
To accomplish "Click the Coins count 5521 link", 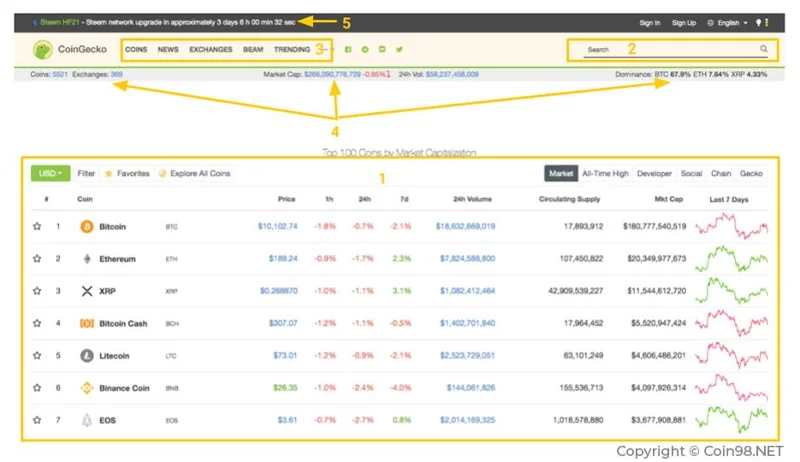I will 60,74.
